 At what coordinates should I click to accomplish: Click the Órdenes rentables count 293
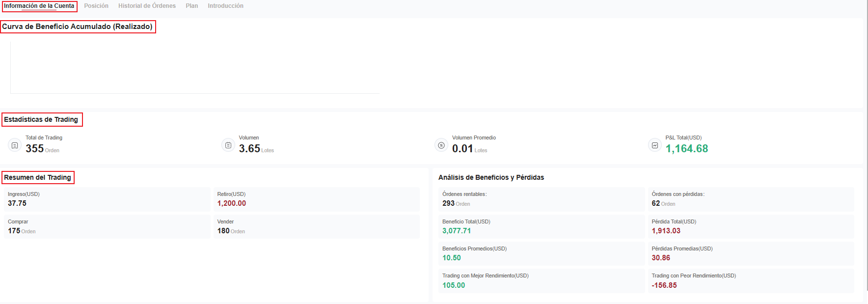pyautogui.click(x=448, y=203)
